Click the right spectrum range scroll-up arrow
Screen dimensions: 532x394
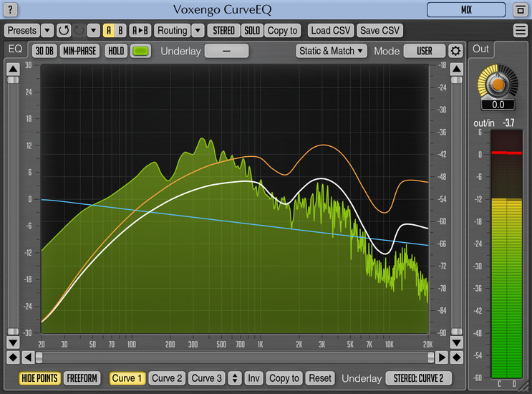coord(456,69)
